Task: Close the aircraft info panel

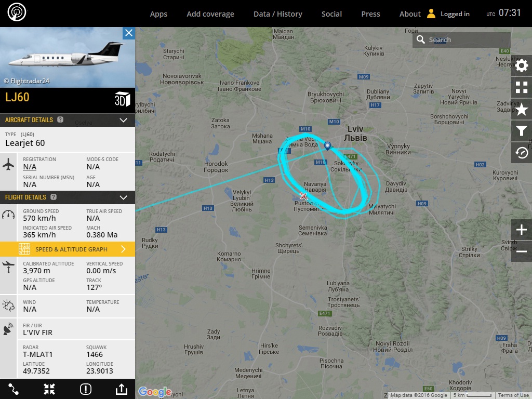Action: [x=129, y=33]
